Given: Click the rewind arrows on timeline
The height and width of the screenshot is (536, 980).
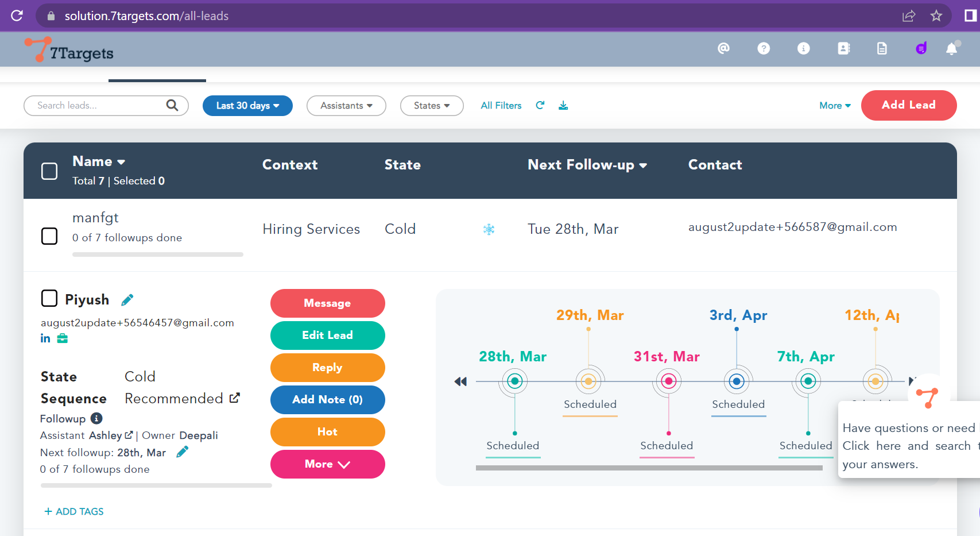Looking at the screenshot, I should pos(460,381).
